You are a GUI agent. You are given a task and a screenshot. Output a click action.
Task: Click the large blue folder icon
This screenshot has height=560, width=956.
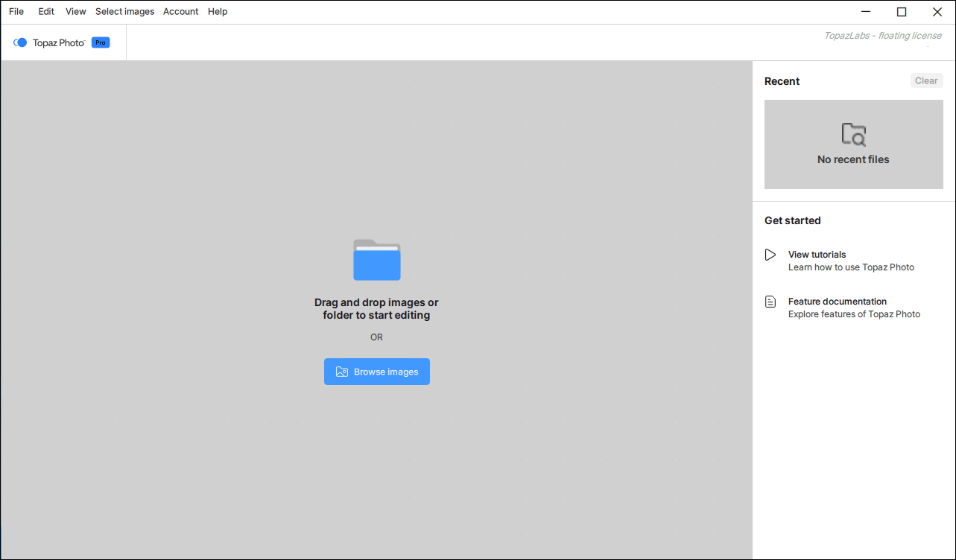[x=376, y=260]
